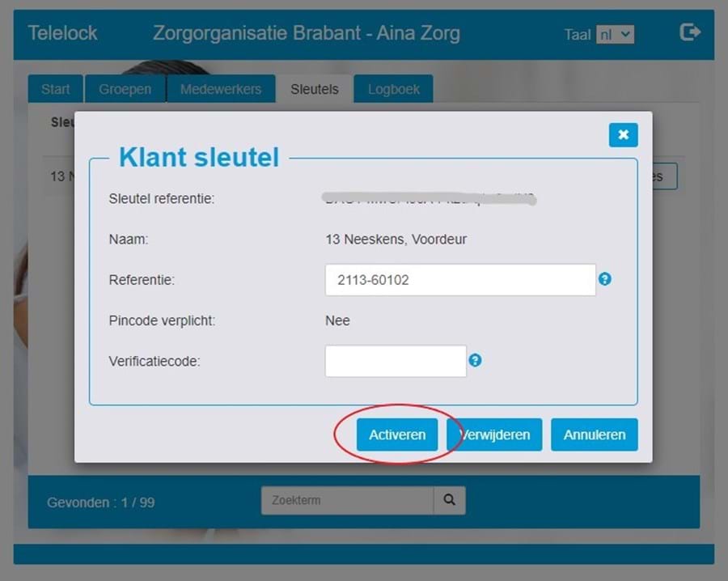This screenshot has width=728, height=581.
Task: Click the Verwijderen button
Action: (493, 435)
